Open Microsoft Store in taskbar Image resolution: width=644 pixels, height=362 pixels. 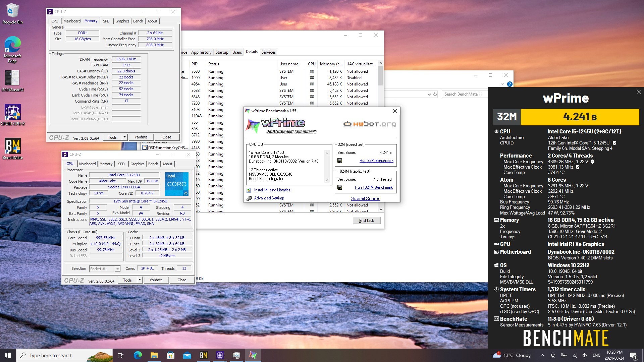point(170,355)
